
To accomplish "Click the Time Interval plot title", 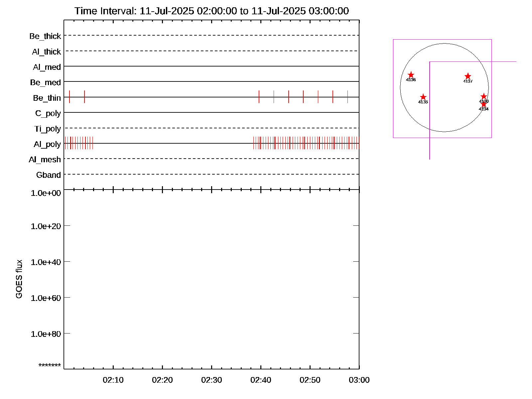I will coord(211,11).
